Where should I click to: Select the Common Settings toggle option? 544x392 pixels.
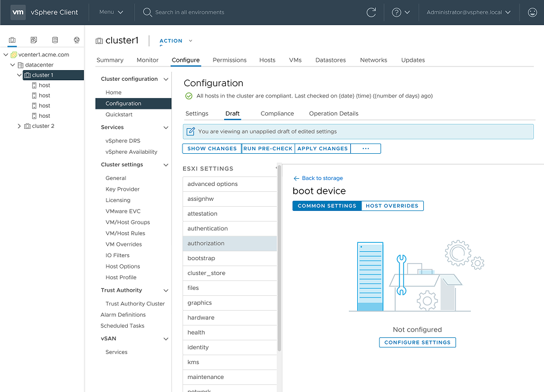click(327, 206)
